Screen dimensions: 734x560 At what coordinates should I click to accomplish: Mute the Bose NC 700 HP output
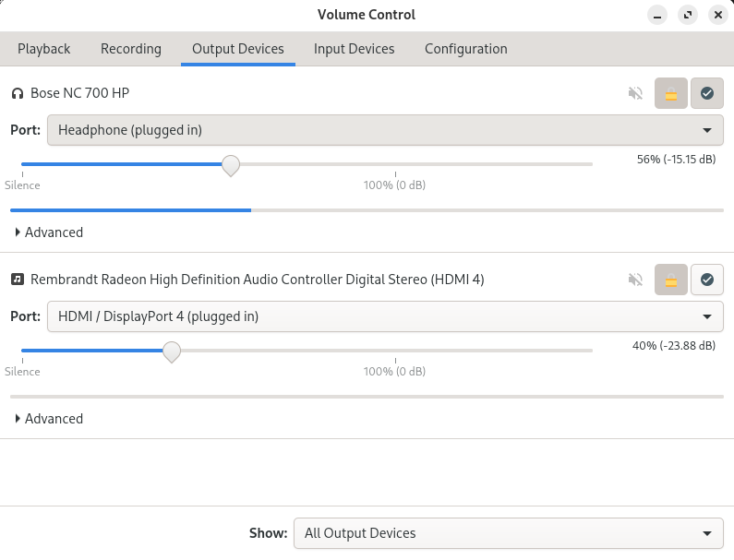pos(635,93)
